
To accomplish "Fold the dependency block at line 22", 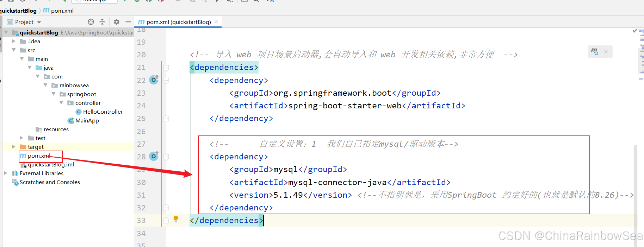I will (166, 81).
